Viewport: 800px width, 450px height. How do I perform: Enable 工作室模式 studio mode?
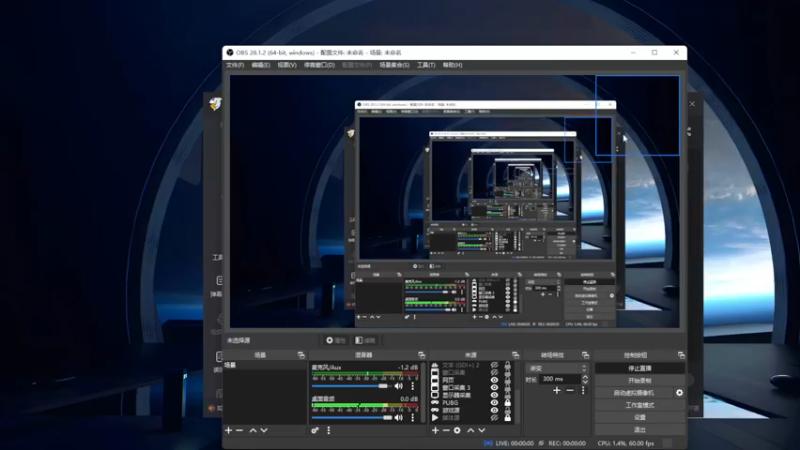pyautogui.click(x=640, y=405)
